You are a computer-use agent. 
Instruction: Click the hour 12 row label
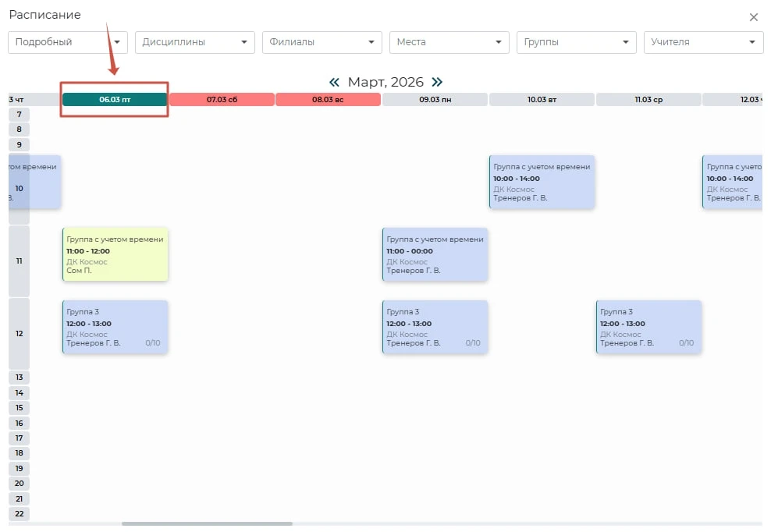click(19, 334)
